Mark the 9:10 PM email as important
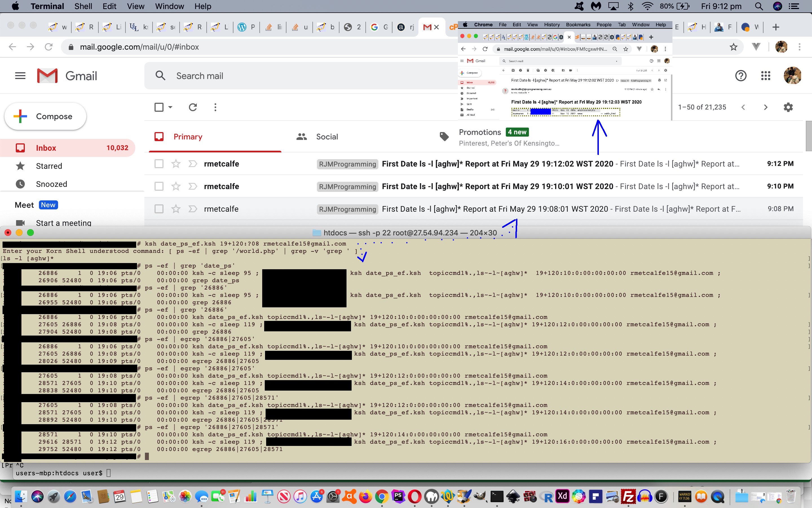812x508 pixels. [193, 186]
